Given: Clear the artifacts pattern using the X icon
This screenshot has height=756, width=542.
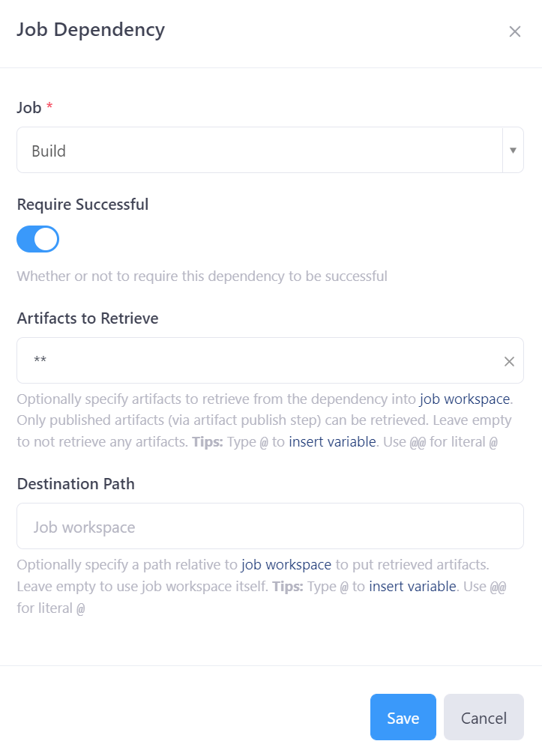Looking at the screenshot, I should pyautogui.click(x=509, y=361).
